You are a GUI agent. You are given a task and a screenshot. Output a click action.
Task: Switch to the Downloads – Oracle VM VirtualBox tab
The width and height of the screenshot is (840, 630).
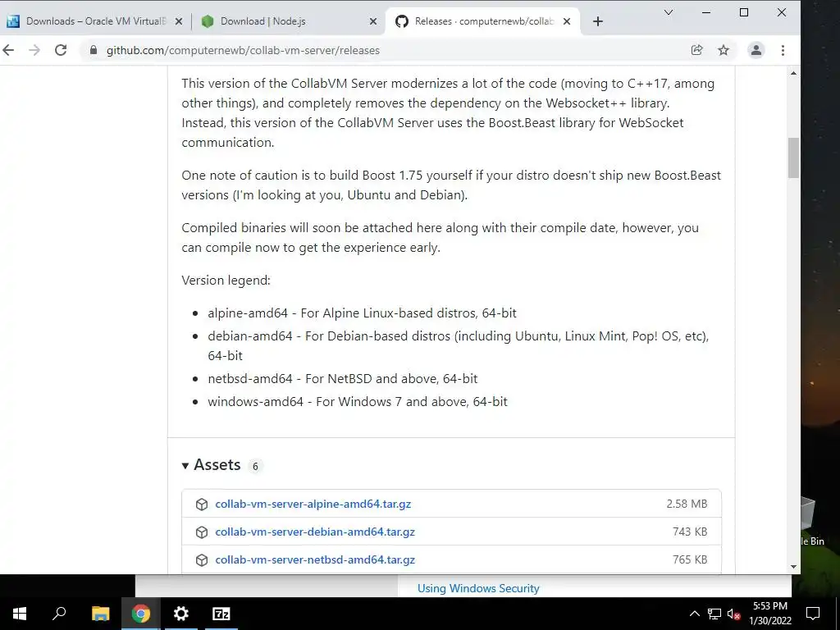(94, 21)
